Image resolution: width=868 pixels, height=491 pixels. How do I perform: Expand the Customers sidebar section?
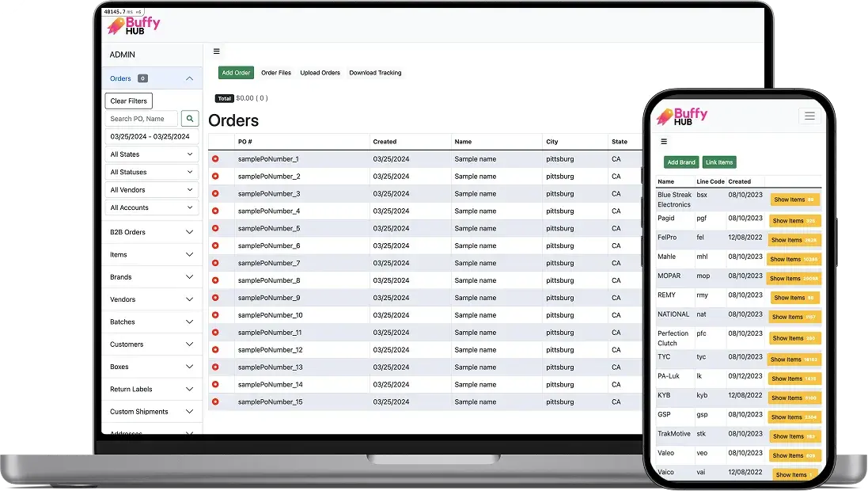click(x=152, y=344)
